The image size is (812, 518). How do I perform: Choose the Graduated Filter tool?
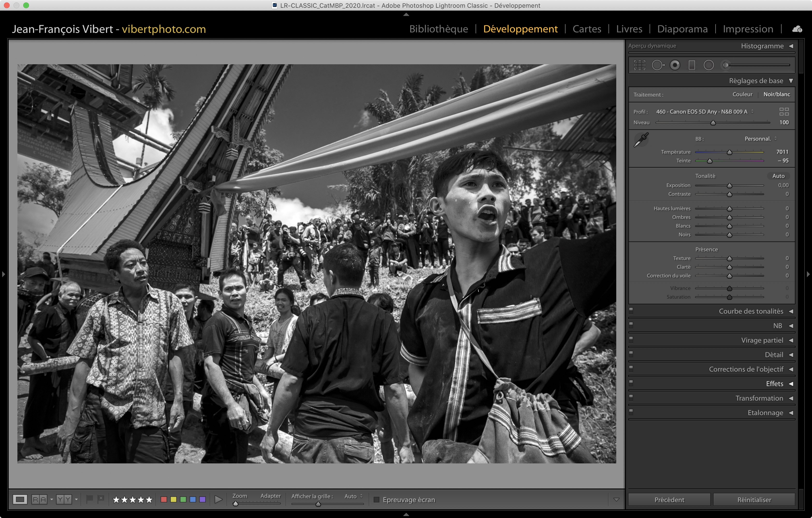coord(692,65)
